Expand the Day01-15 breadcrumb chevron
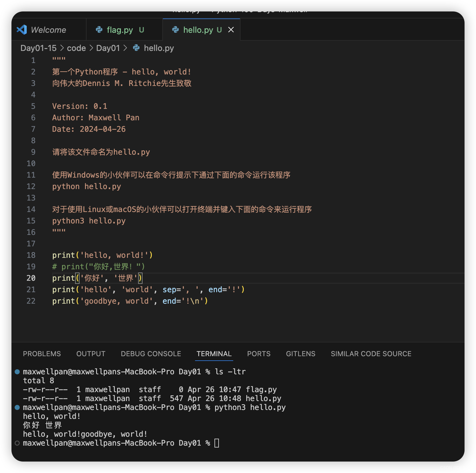The image size is (476, 473). click(62, 48)
